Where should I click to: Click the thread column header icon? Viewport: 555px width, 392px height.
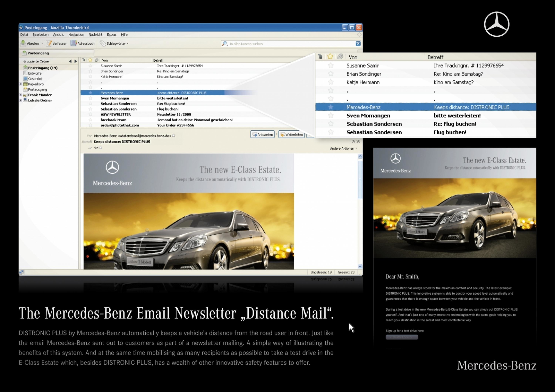click(84, 60)
